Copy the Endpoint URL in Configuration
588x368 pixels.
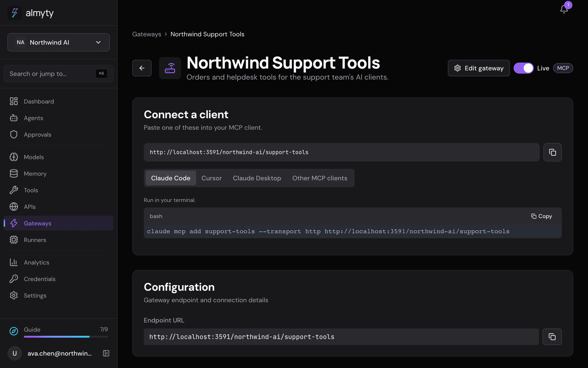tap(552, 336)
